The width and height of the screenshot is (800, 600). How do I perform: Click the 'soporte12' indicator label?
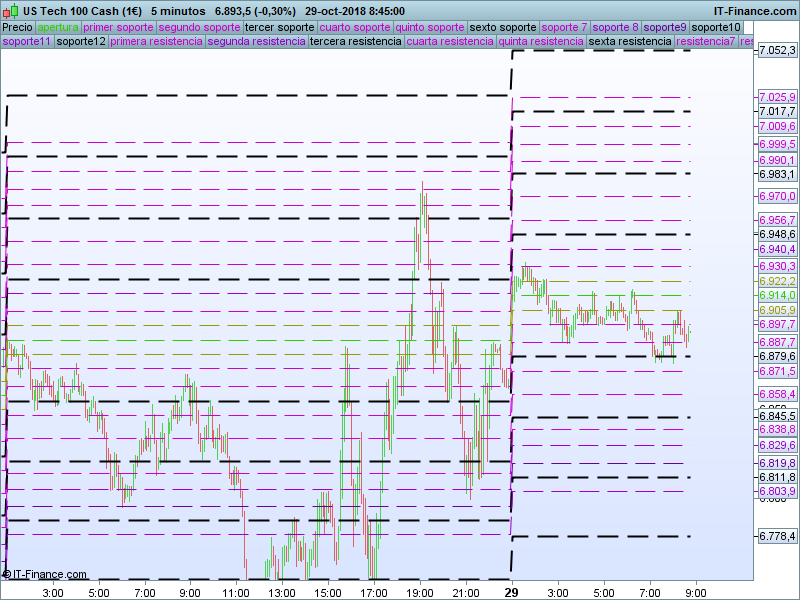tap(81, 42)
